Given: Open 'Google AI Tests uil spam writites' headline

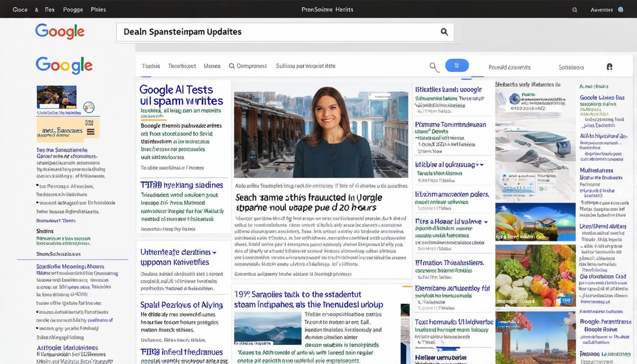Looking at the screenshot, I should pos(182,95).
